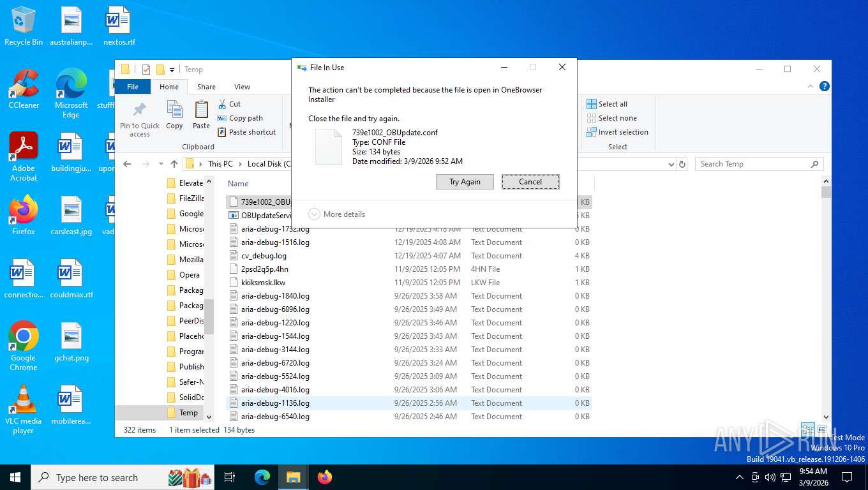
Task: Click Copy path command
Action: click(240, 118)
